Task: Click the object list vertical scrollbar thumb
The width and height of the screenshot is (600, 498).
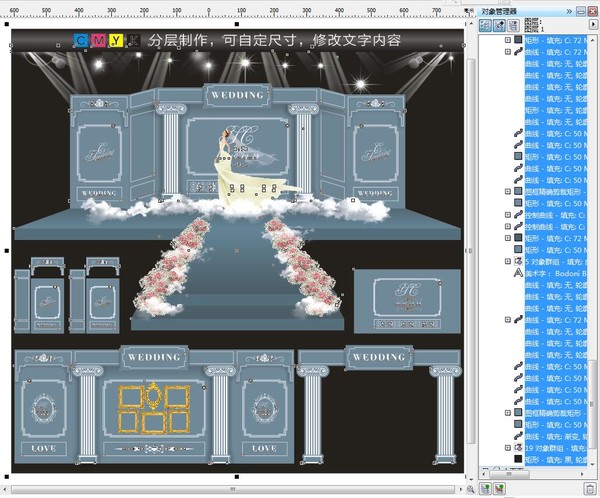Action: 593,404
